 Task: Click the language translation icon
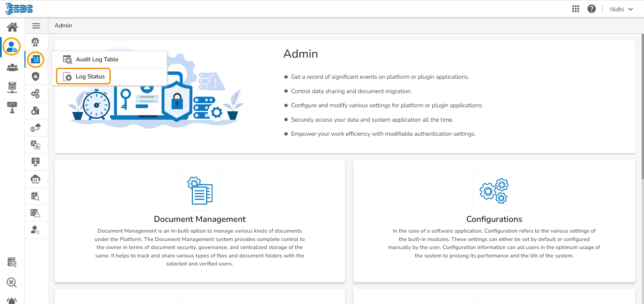(36, 145)
